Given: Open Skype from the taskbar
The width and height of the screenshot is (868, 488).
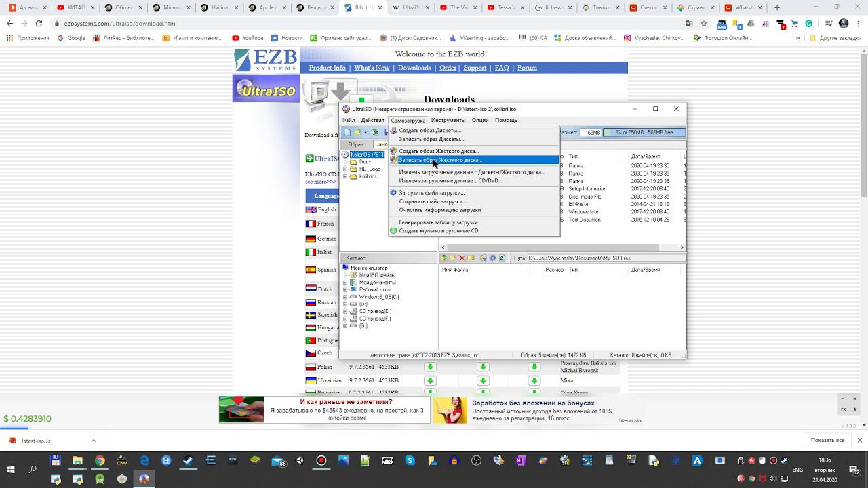Looking at the screenshot, I should pos(410,461).
